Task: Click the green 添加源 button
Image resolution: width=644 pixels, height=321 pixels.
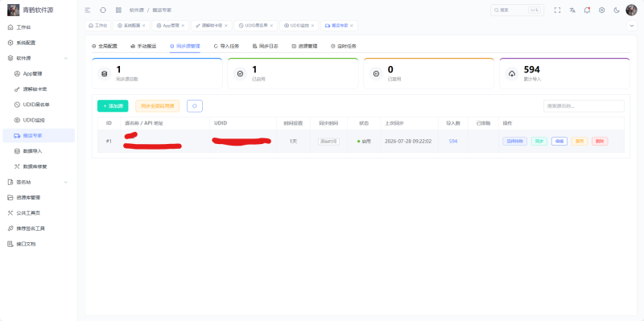Action: click(x=113, y=106)
